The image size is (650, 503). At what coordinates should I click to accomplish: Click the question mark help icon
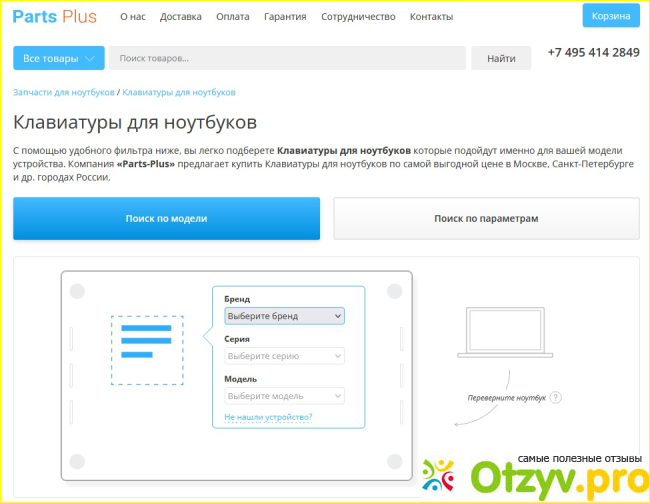point(555,397)
